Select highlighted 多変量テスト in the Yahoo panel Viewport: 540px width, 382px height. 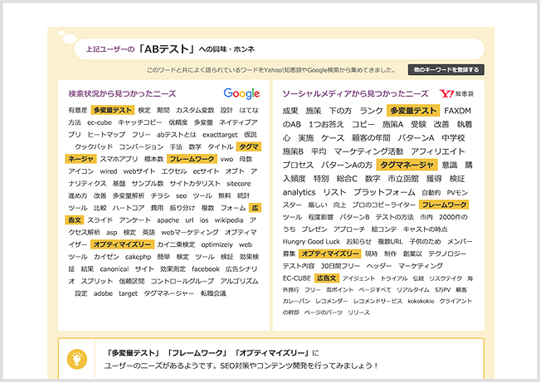coord(413,111)
